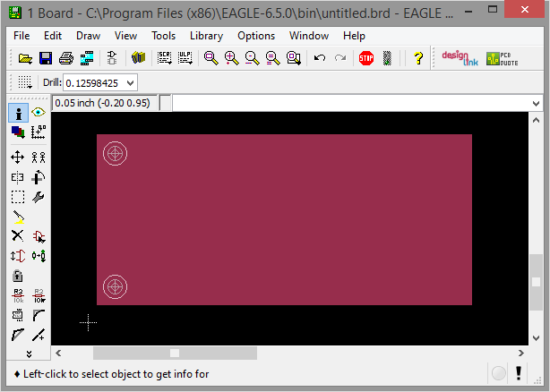Select the Move tool
This screenshot has width=550, height=392.
(18, 157)
